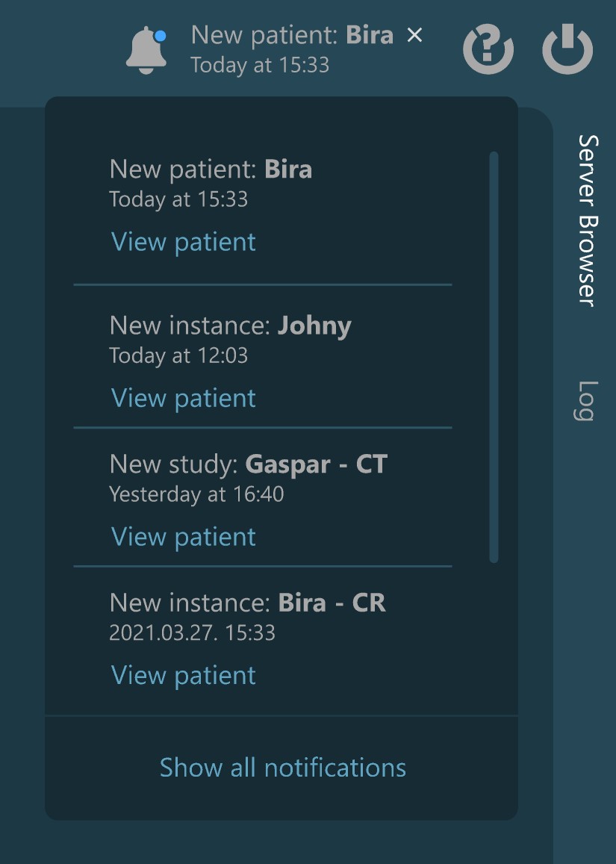Click the Yesterday at 16:40 timestamp
This screenshot has height=864, width=616.
click(x=196, y=494)
